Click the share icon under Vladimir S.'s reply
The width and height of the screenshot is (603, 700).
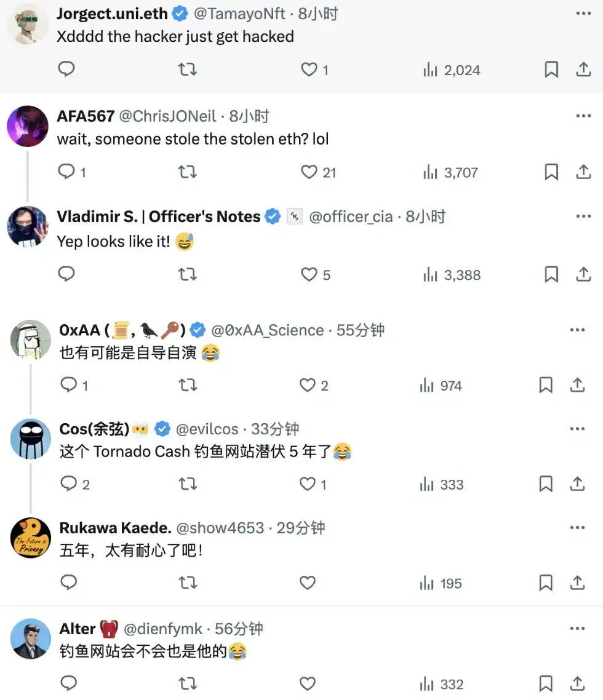[583, 275]
